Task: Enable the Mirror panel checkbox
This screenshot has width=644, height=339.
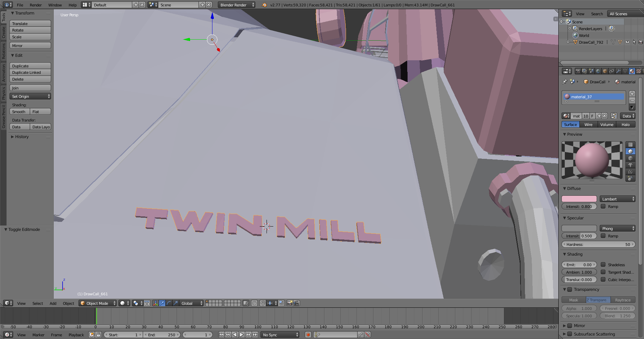Action: pyautogui.click(x=570, y=325)
